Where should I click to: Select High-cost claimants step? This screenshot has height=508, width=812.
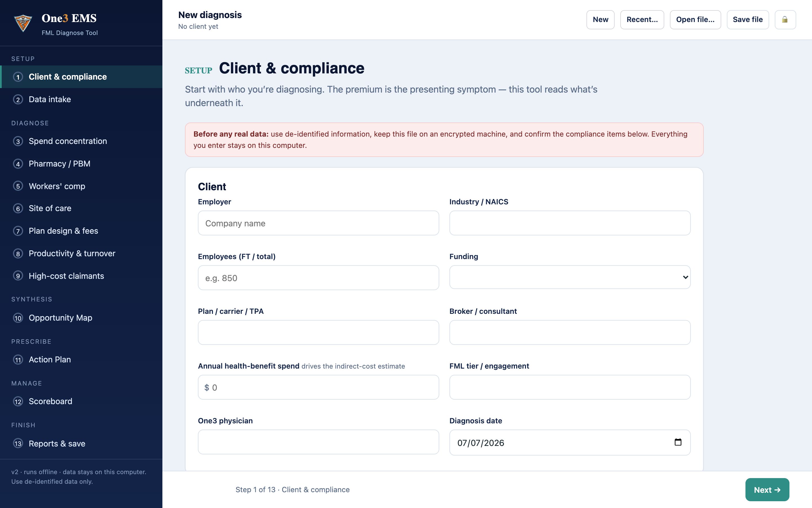81,276
